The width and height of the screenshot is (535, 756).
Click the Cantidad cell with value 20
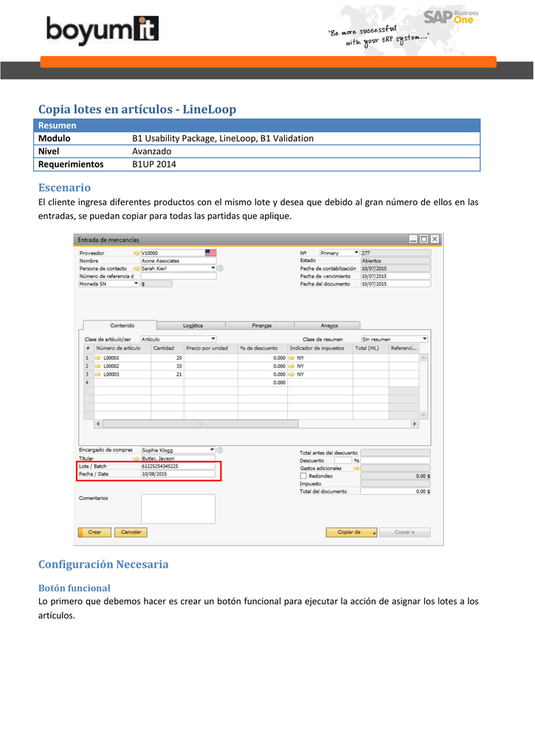[x=168, y=358]
